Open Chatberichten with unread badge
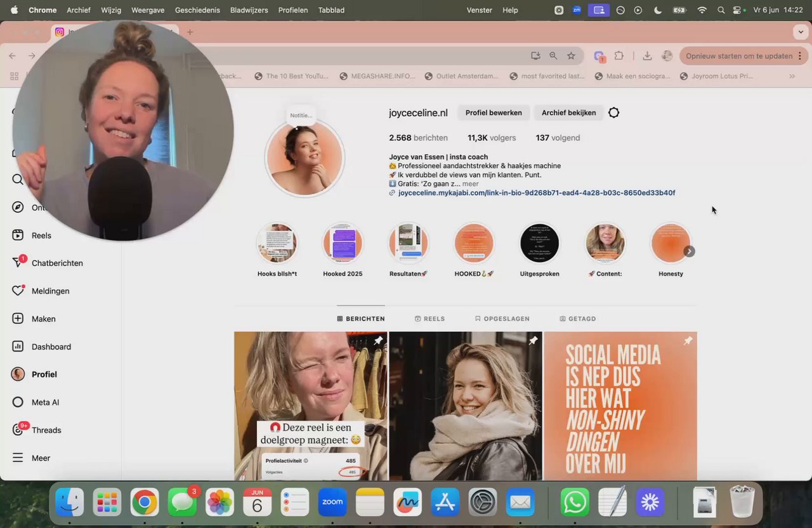812x528 pixels. coord(48,263)
